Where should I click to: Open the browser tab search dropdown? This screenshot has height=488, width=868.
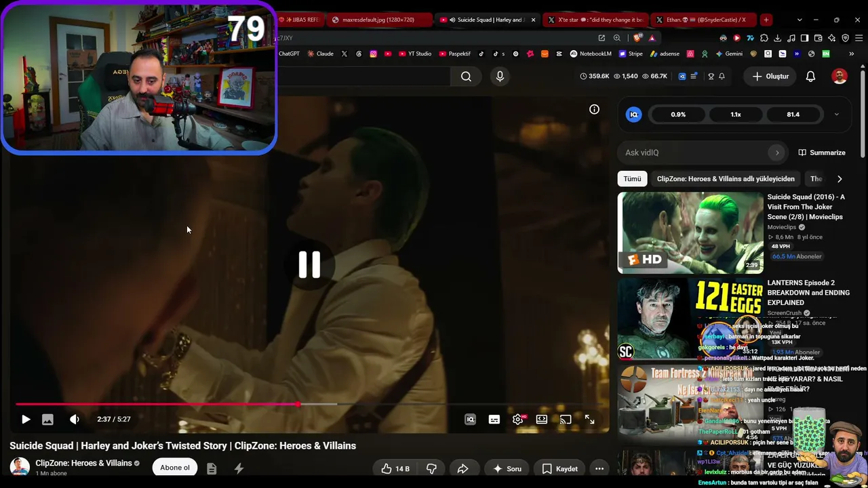point(800,20)
